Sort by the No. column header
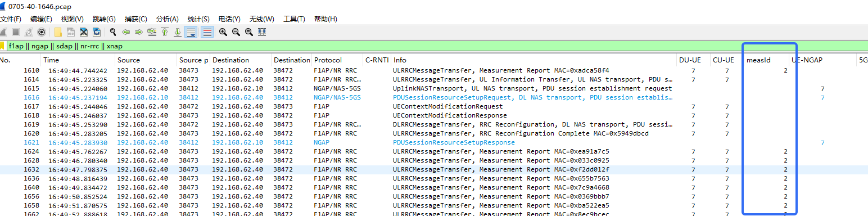Image resolution: width=868 pixels, height=216 pixels. (20, 60)
